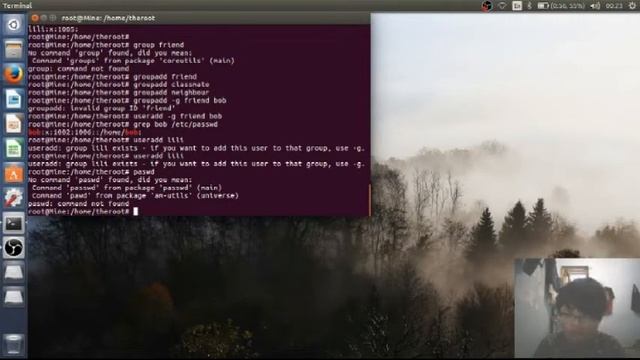Click the 'group: command not found' line
Screen dimensions: 640x360
[x=79, y=69]
